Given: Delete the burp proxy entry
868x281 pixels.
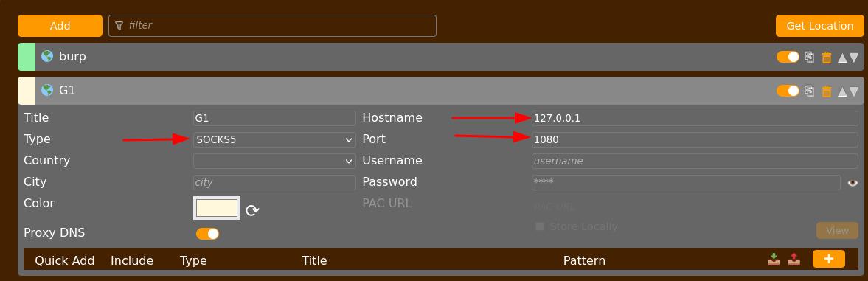Looking at the screenshot, I should click(x=827, y=57).
